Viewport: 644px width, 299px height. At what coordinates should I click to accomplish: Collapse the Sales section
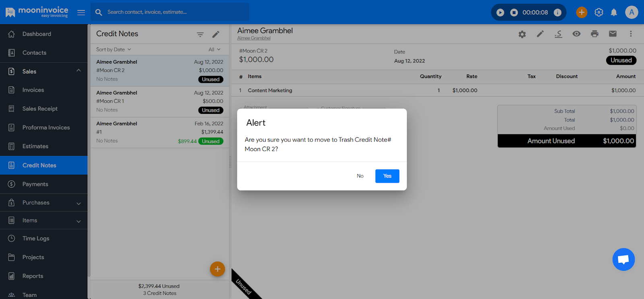(43, 71)
